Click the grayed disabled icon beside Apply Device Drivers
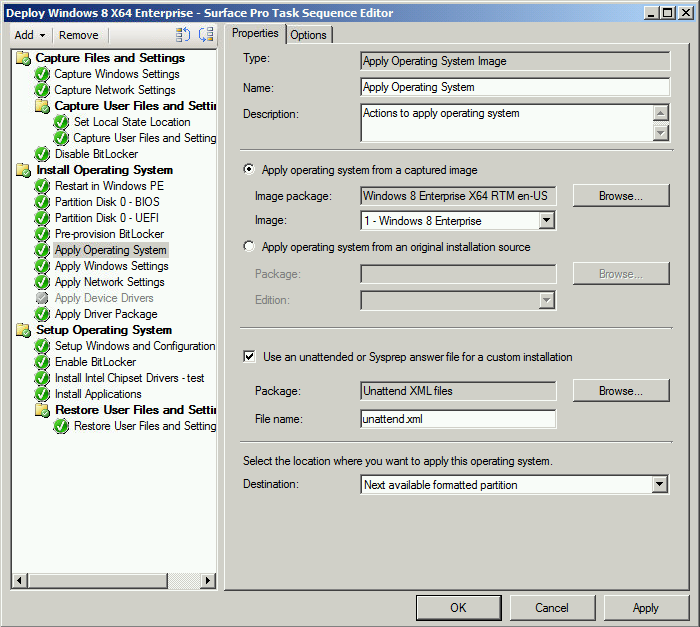The height and width of the screenshot is (627, 700). click(42, 298)
